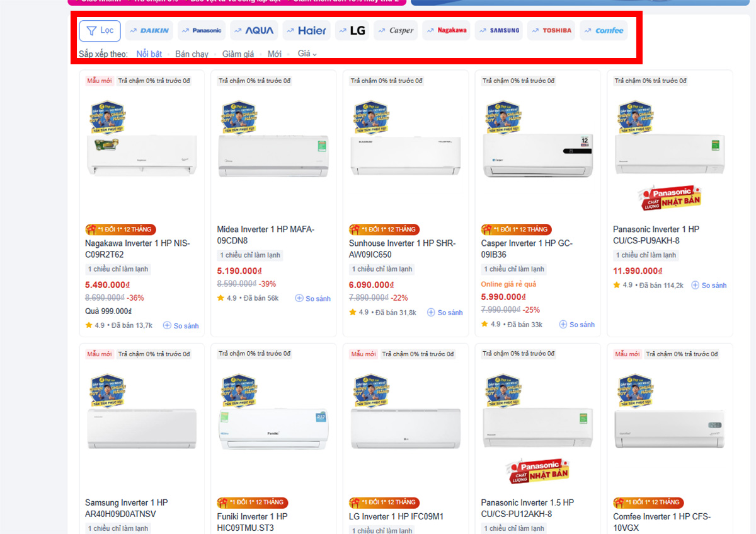
Task: Click So sánh on Sunhouse card
Action: pyautogui.click(x=445, y=312)
